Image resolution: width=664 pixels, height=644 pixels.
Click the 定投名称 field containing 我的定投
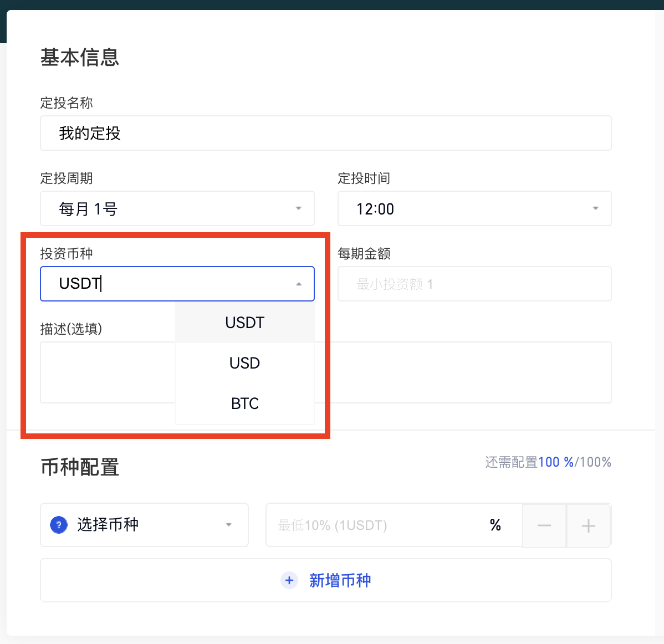[x=325, y=133]
